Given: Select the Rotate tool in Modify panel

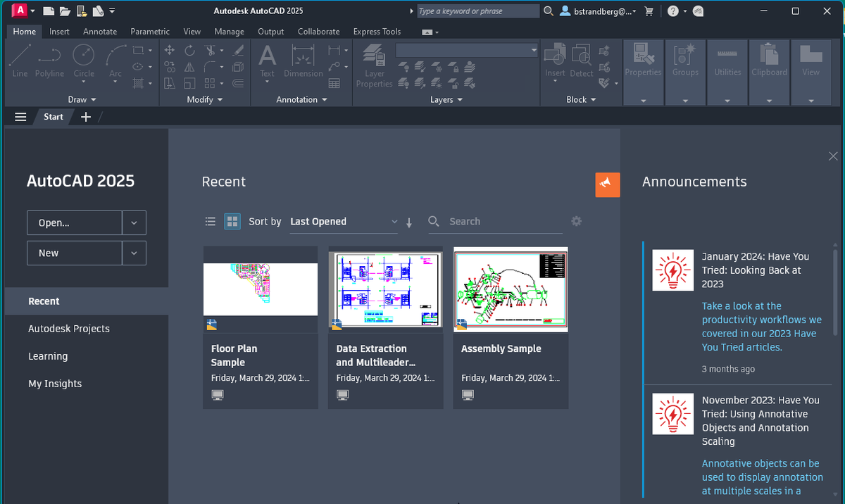Looking at the screenshot, I should (189, 50).
